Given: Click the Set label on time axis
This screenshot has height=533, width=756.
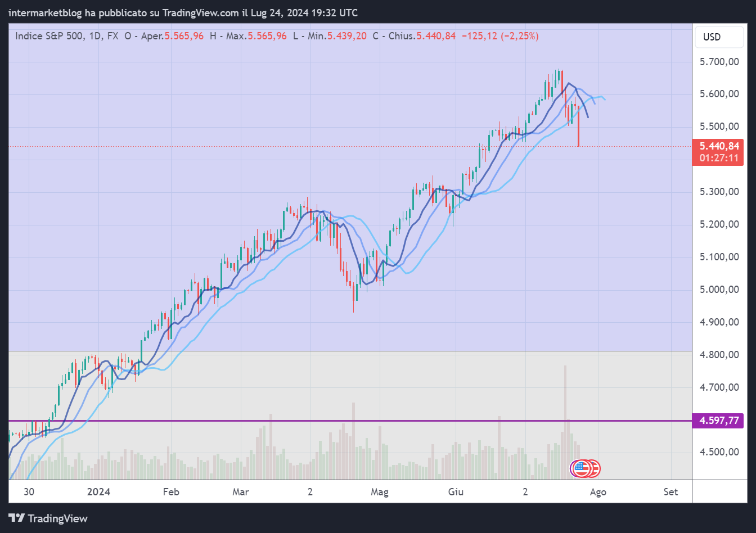Looking at the screenshot, I should [670, 492].
